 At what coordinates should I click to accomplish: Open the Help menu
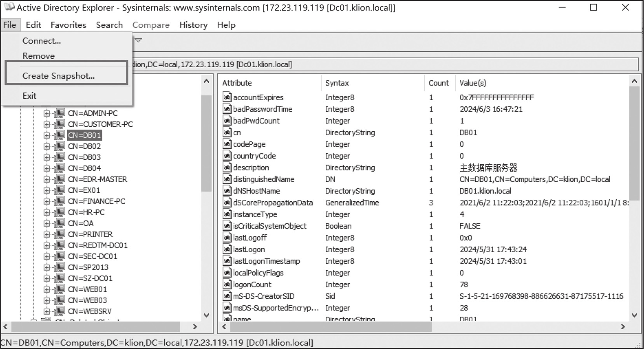tap(226, 25)
